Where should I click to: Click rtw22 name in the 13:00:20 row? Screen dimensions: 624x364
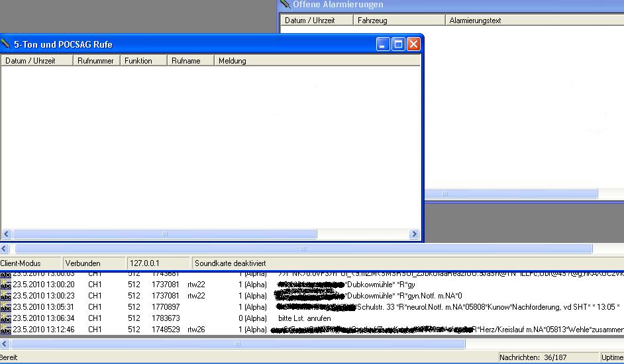tap(196, 285)
